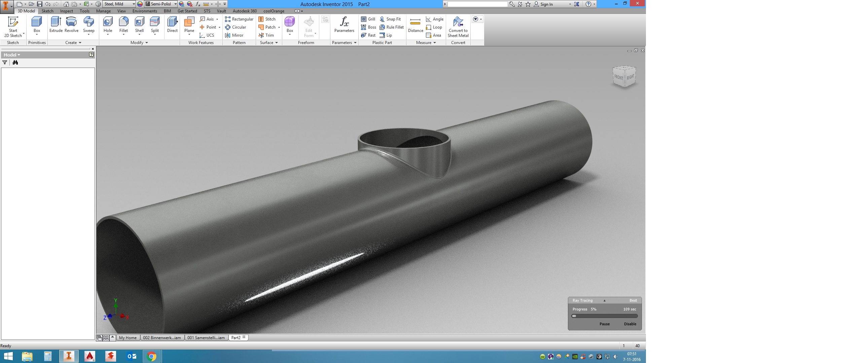Screen dimensions: 868x363
Task: Click Sign In link
Action: (546, 4)
